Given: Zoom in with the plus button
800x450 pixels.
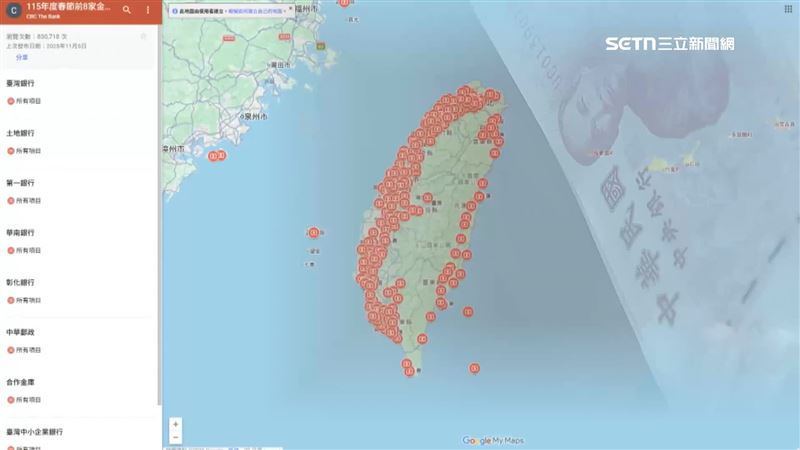Looking at the screenshot, I should [x=176, y=424].
